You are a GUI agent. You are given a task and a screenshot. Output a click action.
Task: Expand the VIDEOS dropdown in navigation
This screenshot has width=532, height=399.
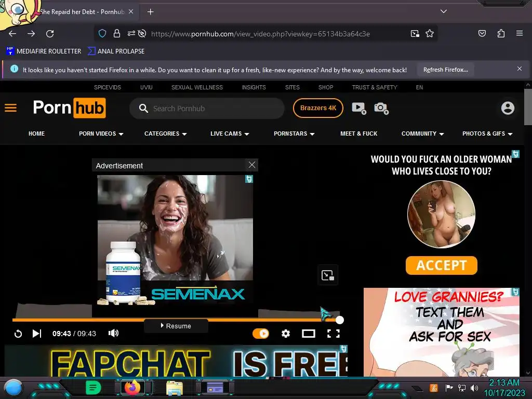point(101,134)
